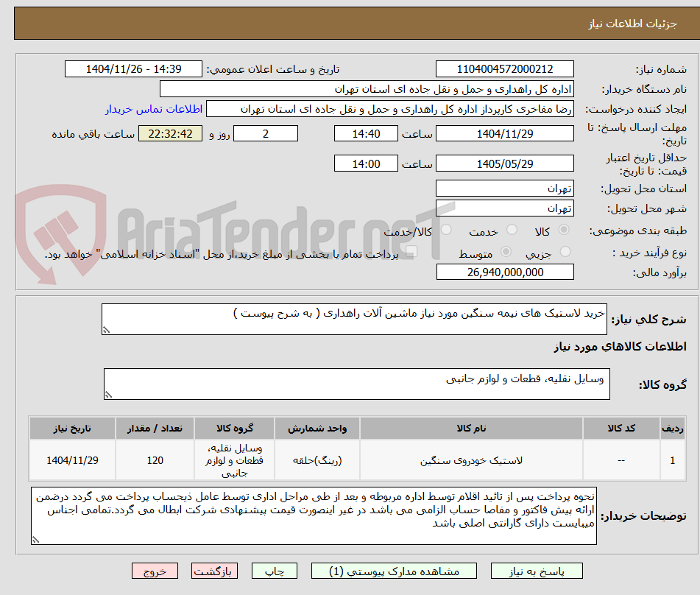Click the جزئیات اطلاعات نیاز page header

point(632,24)
